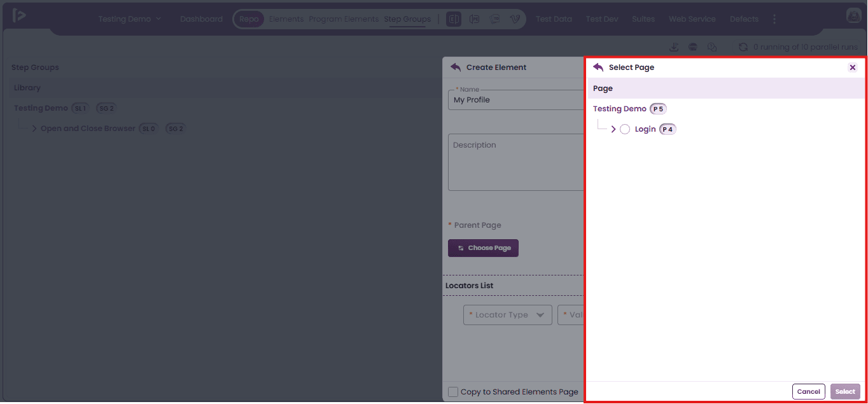Screen dimensions: 868x404
Task: Click the Select button in Select Page
Action: (x=845, y=392)
